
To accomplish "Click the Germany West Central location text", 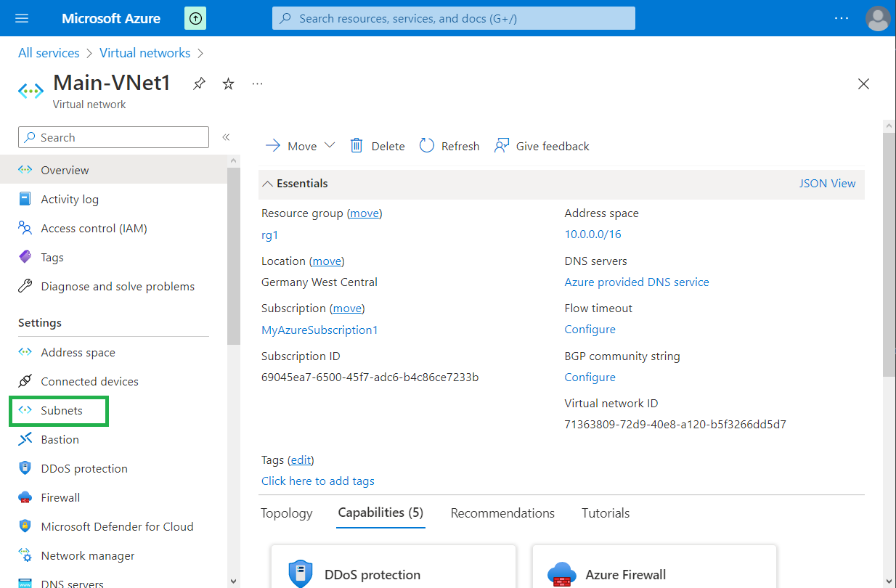I will click(x=319, y=282).
